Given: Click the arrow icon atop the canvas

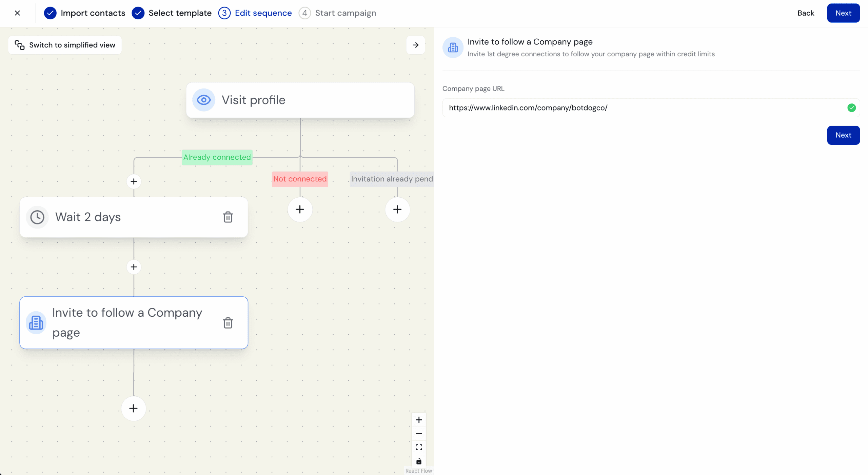Looking at the screenshot, I should (x=415, y=45).
